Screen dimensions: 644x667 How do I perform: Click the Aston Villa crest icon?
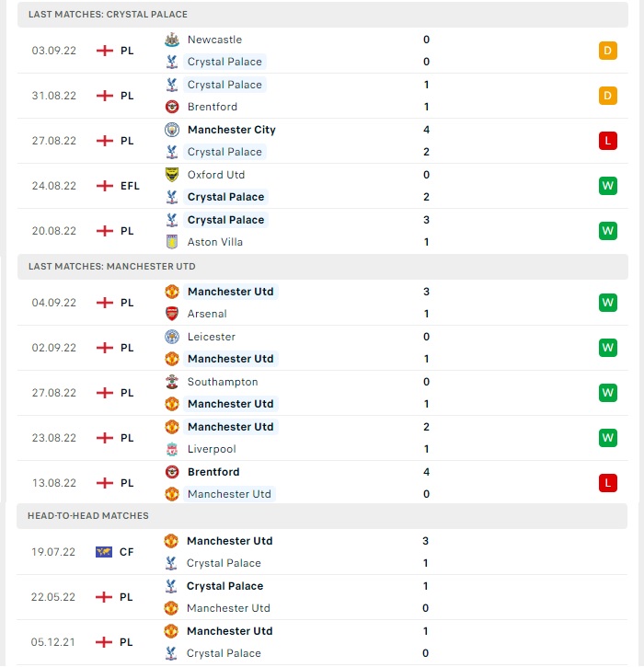pyautogui.click(x=172, y=242)
